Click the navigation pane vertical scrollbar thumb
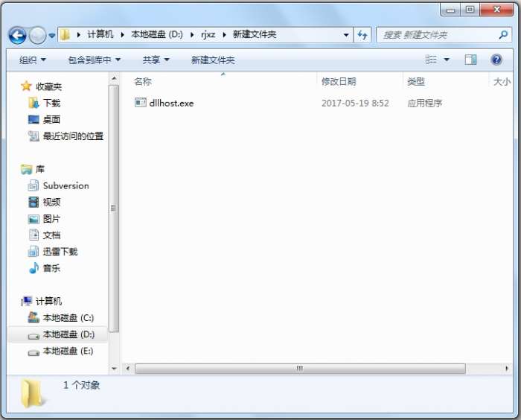The image size is (521, 420). pos(114,209)
